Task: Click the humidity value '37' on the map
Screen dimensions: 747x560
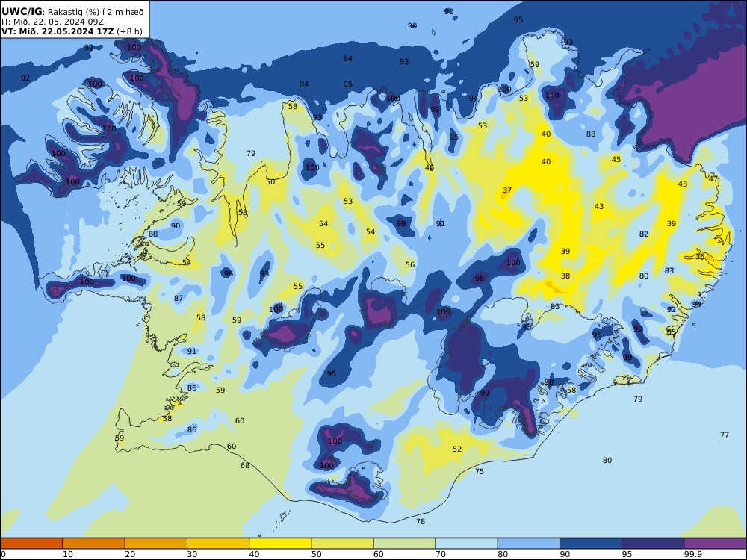Action: (507, 190)
